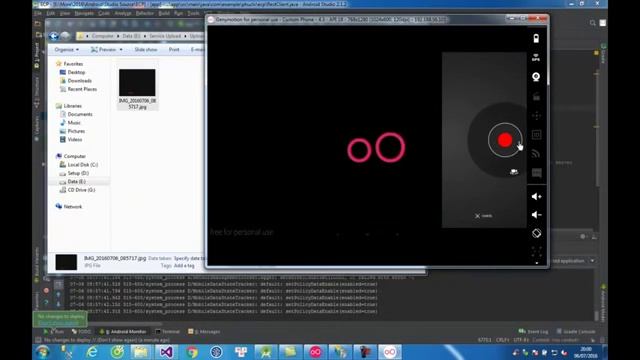Open Android Studio Navigate menu
640x360 pixels.
[84, 13]
